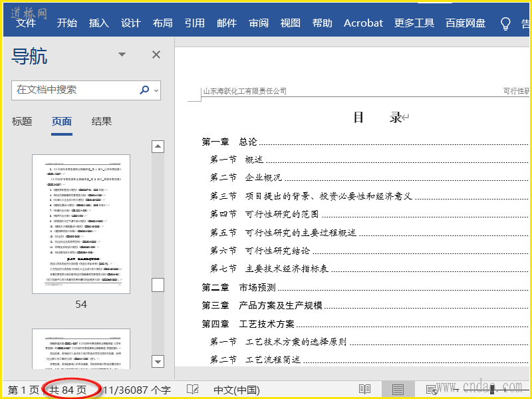Switch to the 引用 ribbon tab
This screenshot has width=532, height=399.
coord(195,23)
